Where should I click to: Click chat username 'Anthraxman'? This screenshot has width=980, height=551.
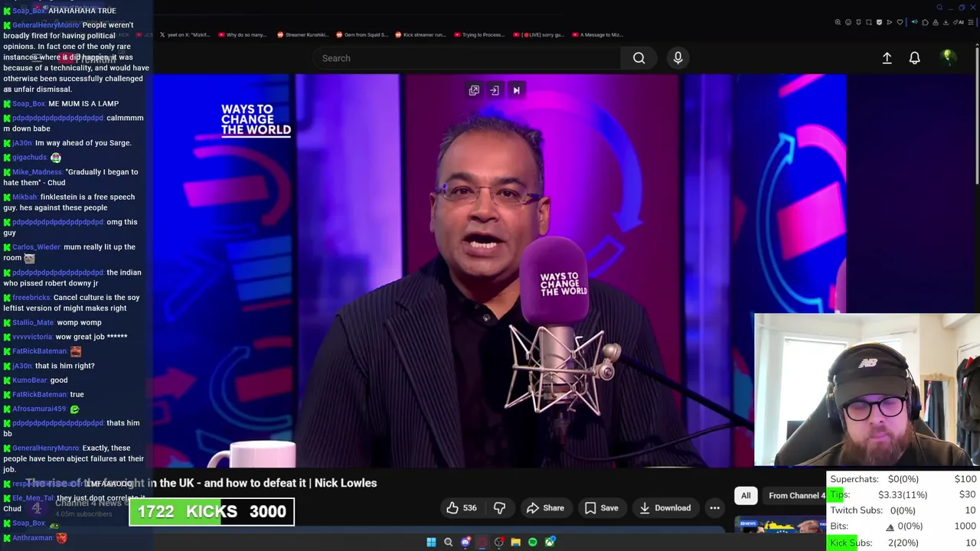point(32,538)
